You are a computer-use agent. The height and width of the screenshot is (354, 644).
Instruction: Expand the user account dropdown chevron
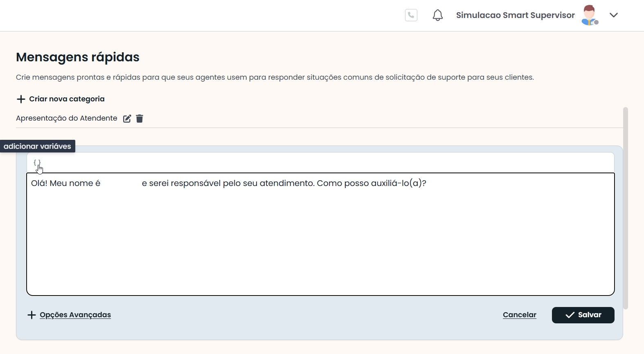pyautogui.click(x=613, y=15)
